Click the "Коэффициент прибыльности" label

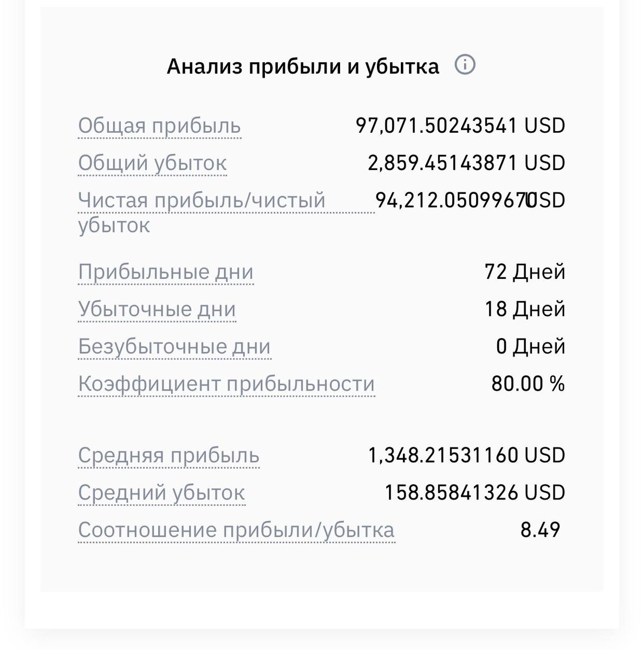pos(226,384)
